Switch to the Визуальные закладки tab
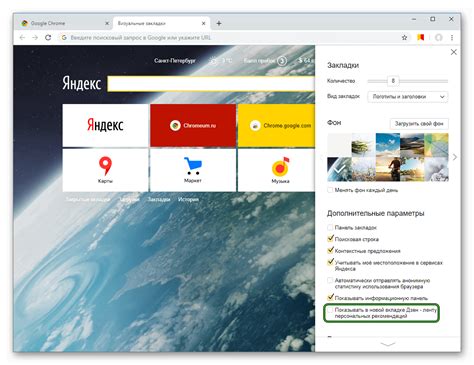Screen dimensions: 474x365 coord(161,23)
